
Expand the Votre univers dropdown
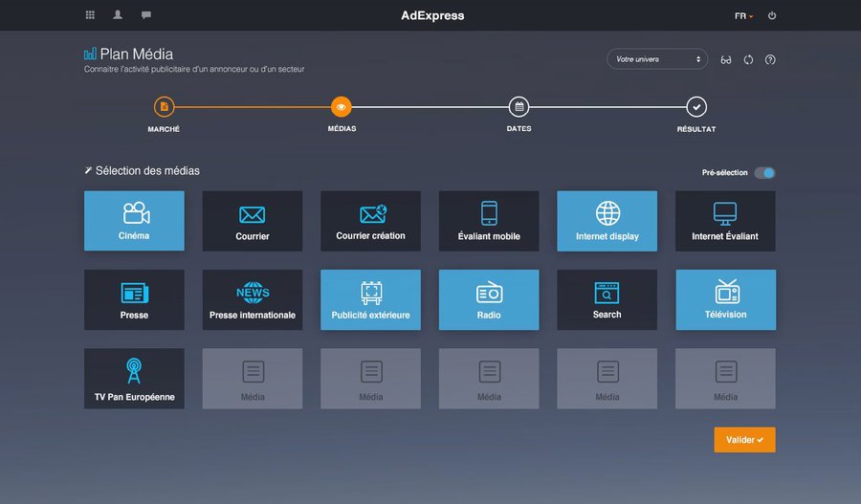pyautogui.click(x=657, y=59)
